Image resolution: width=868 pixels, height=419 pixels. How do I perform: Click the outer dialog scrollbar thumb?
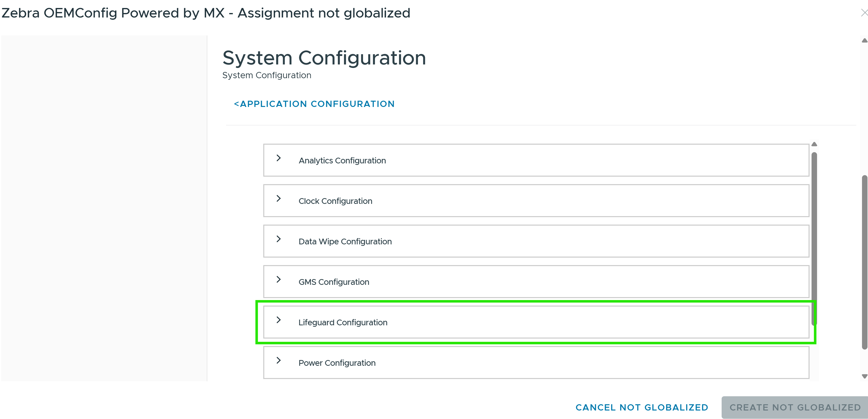[865, 262]
